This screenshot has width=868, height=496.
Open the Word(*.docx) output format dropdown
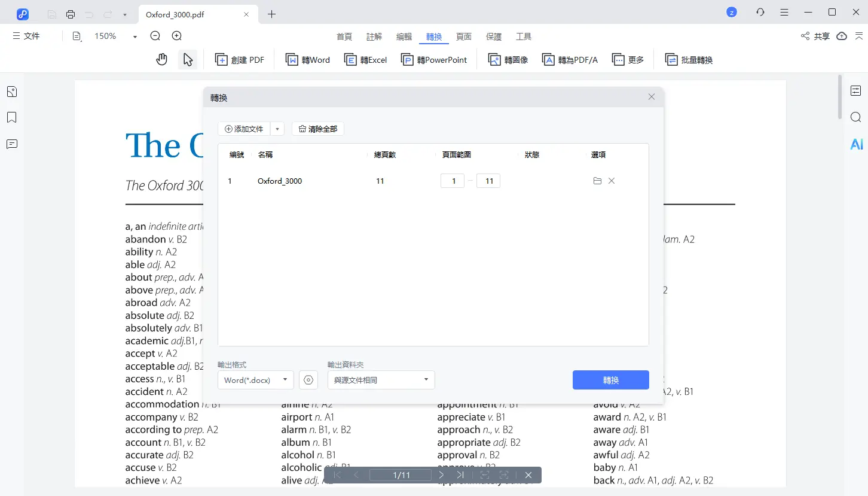(x=256, y=380)
